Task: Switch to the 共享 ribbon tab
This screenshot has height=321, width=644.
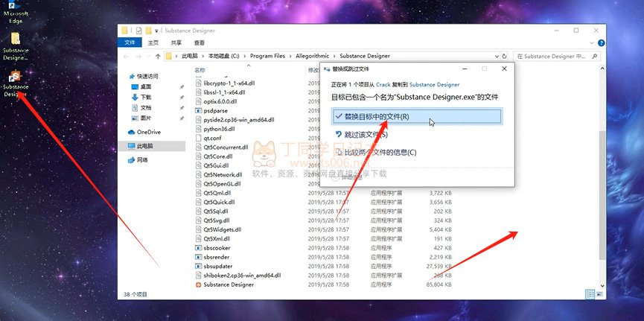Action: tap(176, 42)
